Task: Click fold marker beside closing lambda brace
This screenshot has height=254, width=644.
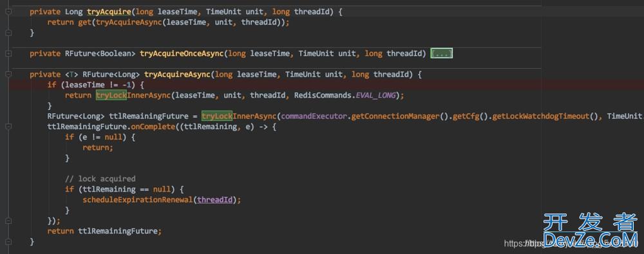Action: click(8, 221)
